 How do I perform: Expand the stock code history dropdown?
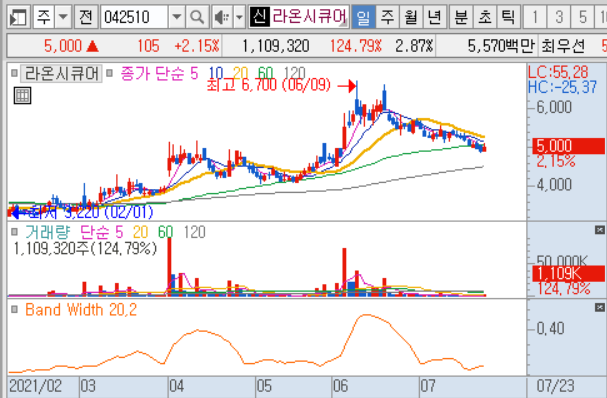(177, 17)
